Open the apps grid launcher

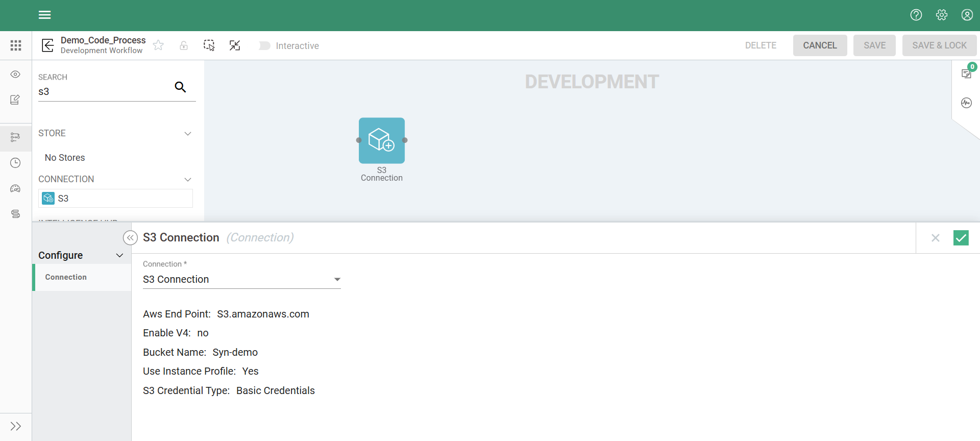tap(16, 45)
